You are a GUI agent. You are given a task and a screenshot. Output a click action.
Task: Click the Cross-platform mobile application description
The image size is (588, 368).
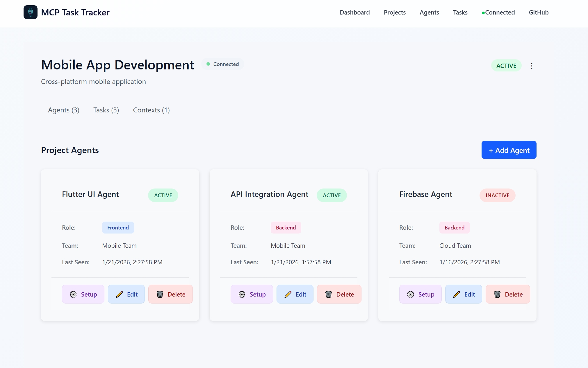click(x=93, y=82)
